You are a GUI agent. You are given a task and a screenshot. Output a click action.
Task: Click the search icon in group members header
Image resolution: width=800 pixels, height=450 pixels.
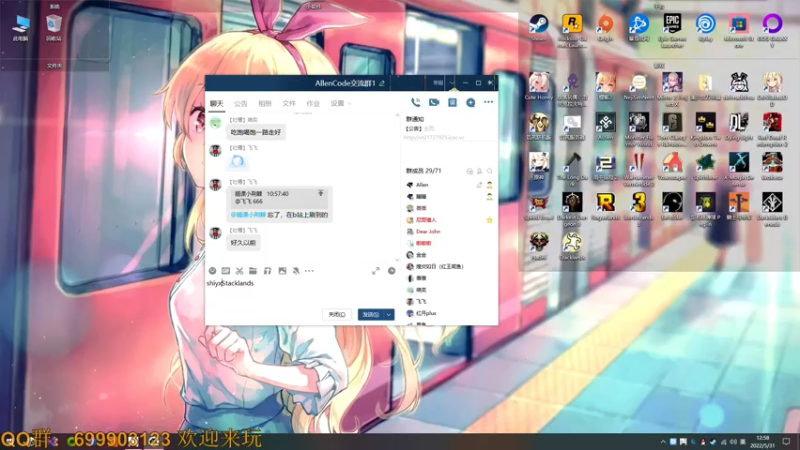[489, 171]
